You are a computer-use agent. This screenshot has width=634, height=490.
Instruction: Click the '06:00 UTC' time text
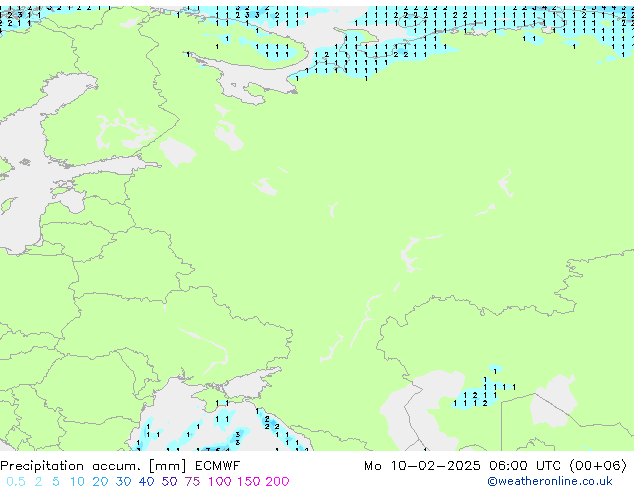525,466
